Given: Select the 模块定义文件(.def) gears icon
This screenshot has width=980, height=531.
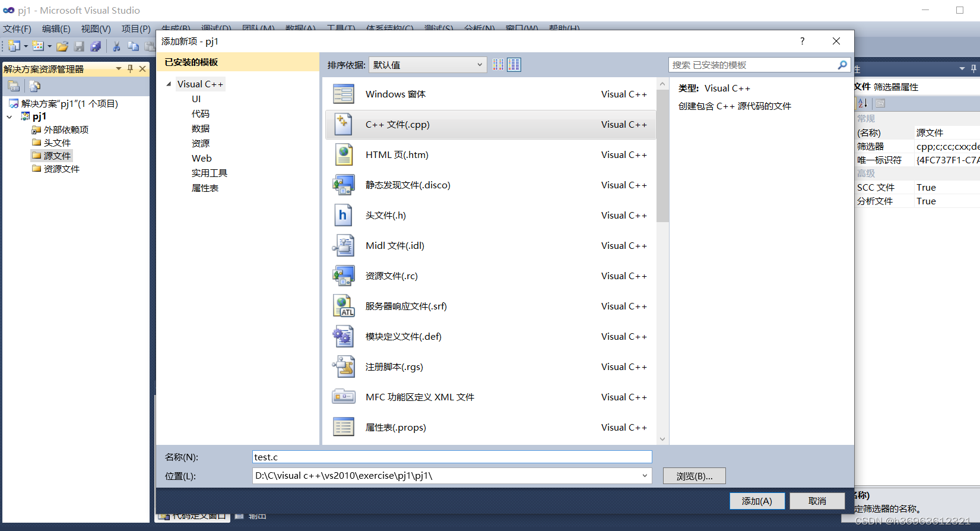Looking at the screenshot, I should click(343, 336).
